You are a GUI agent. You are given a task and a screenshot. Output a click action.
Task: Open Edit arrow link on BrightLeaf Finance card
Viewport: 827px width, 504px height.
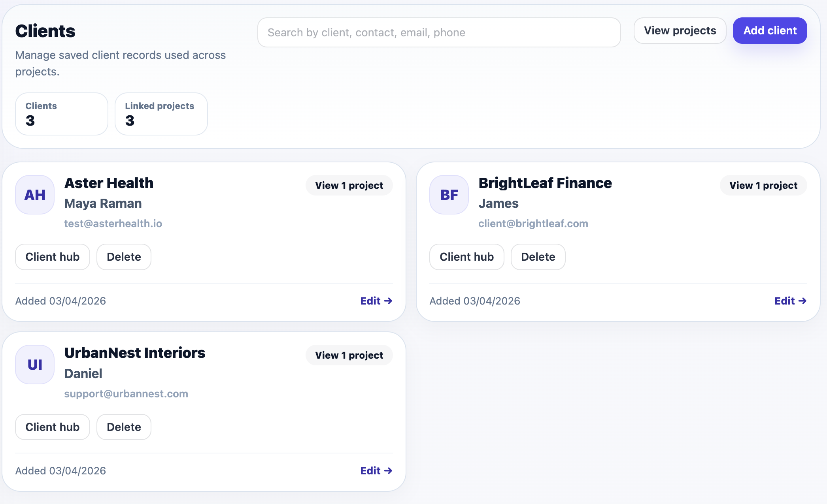pos(791,301)
